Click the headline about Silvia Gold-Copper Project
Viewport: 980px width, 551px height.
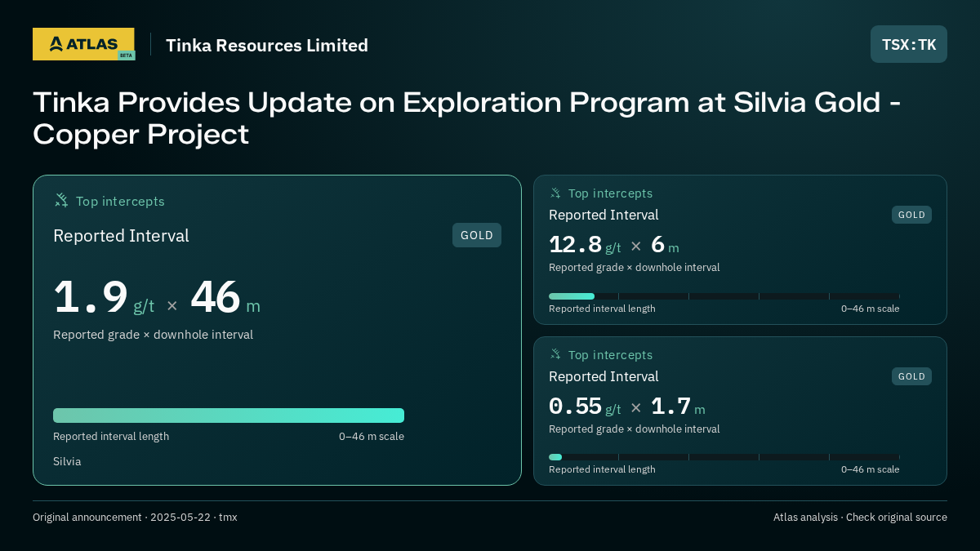click(x=467, y=118)
